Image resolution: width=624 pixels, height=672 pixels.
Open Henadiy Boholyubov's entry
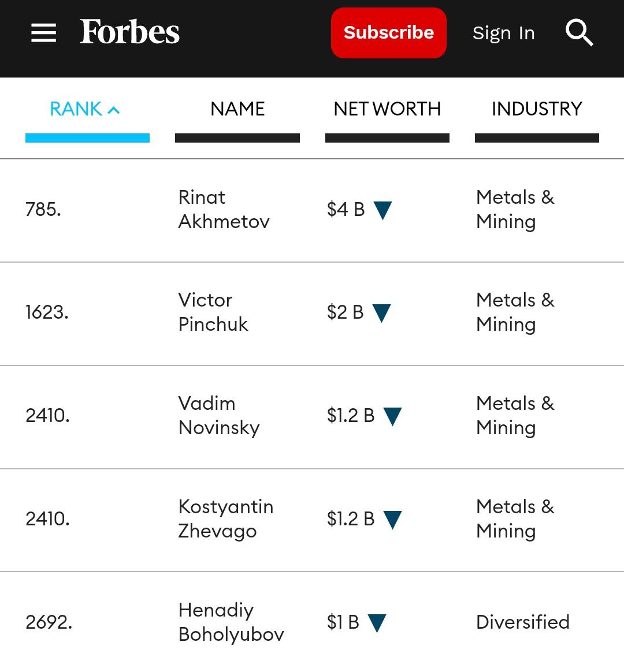231,622
